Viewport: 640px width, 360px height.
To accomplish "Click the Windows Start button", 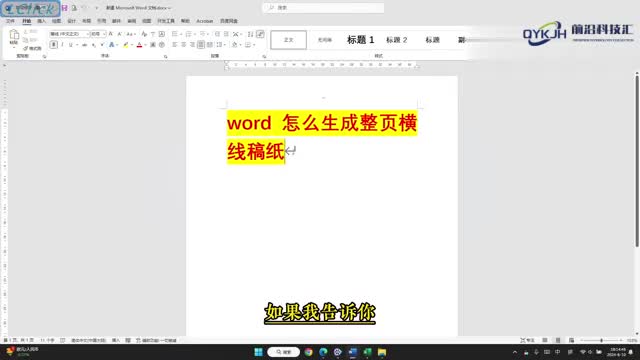I will (x=258, y=352).
